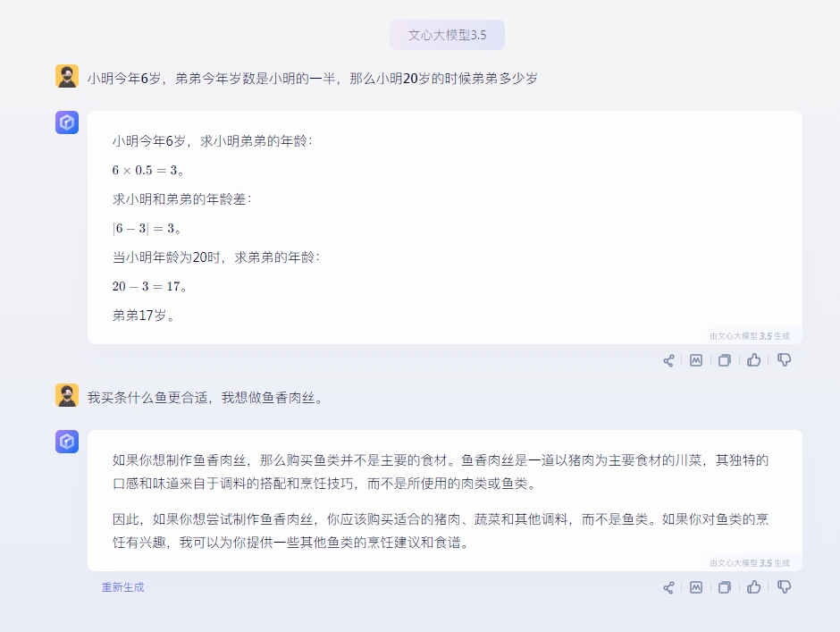Copy the 鱼香肉丝 answer as Markdown
Screen dimensions: 840x632
click(x=696, y=587)
